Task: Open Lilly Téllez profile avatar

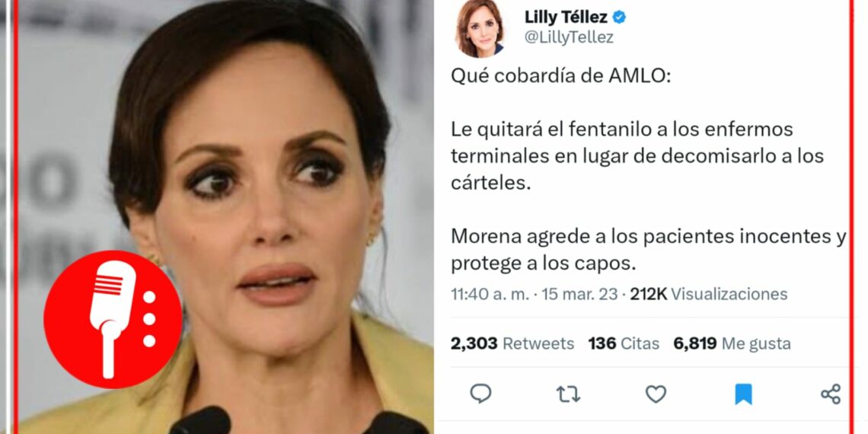Action: (480, 28)
